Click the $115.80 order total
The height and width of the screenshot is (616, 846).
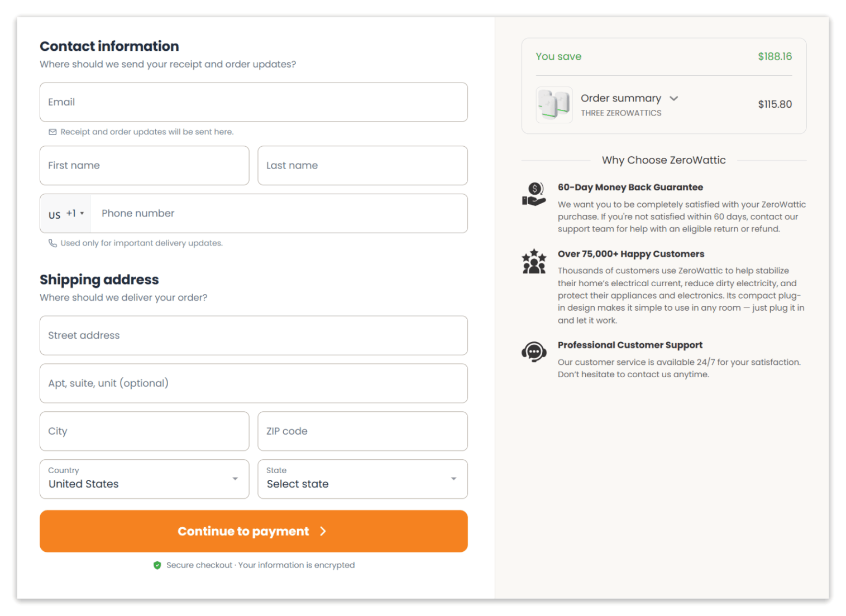click(775, 104)
